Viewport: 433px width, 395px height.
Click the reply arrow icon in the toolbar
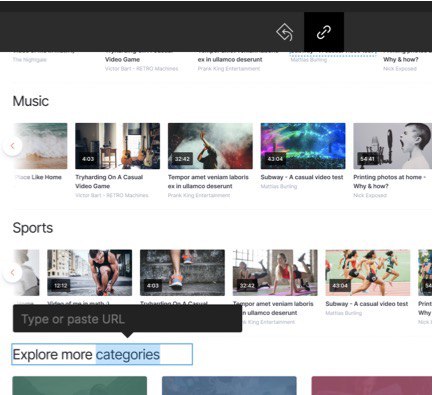[285, 32]
